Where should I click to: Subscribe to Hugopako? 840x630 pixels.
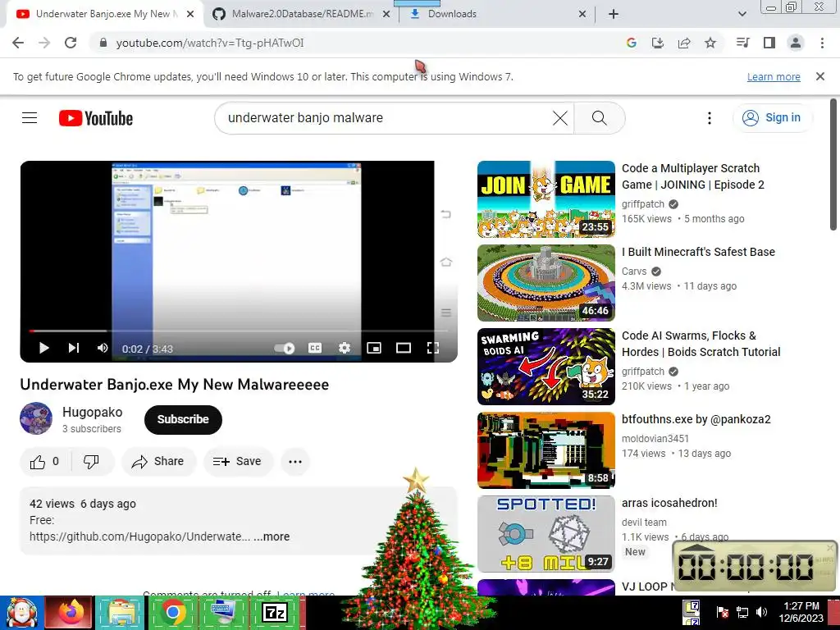[183, 419]
